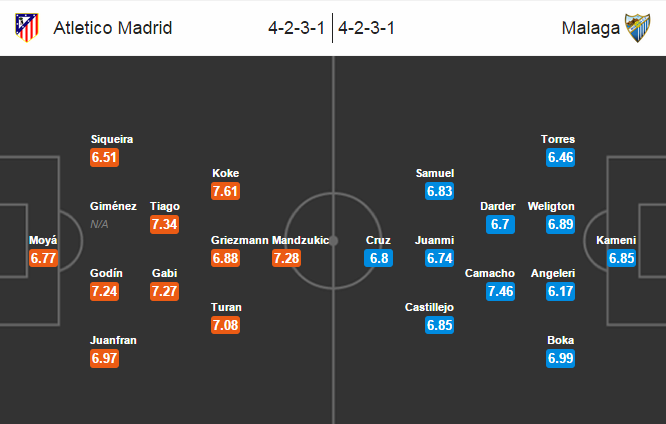
Task: Select Boka's 6.99 rating badge
Action: (561, 358)
